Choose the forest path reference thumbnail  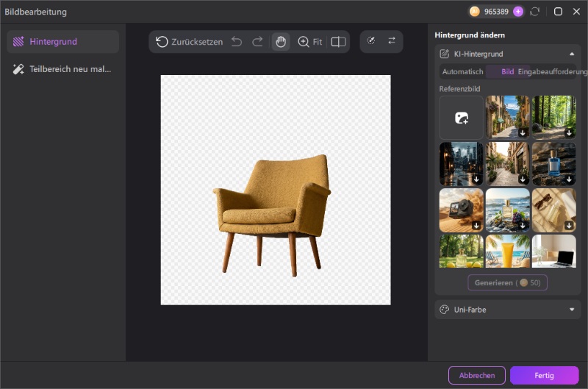pyautogui.click(x=554, y=118)
